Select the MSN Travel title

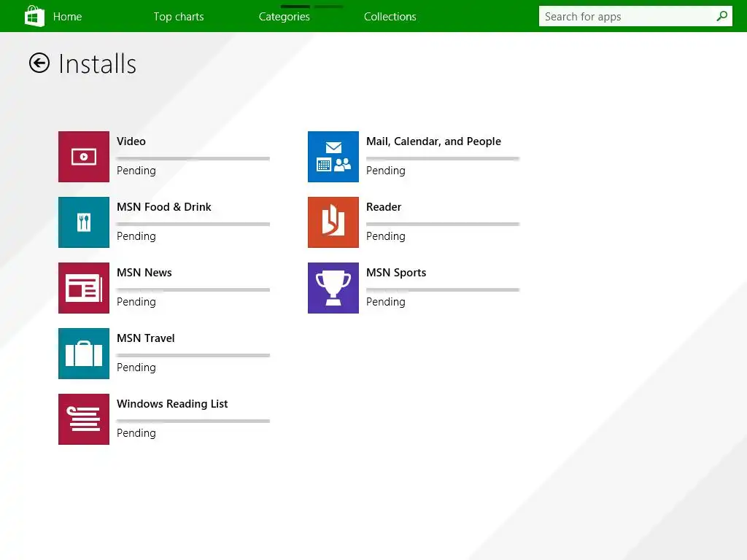tap(146, 338)
